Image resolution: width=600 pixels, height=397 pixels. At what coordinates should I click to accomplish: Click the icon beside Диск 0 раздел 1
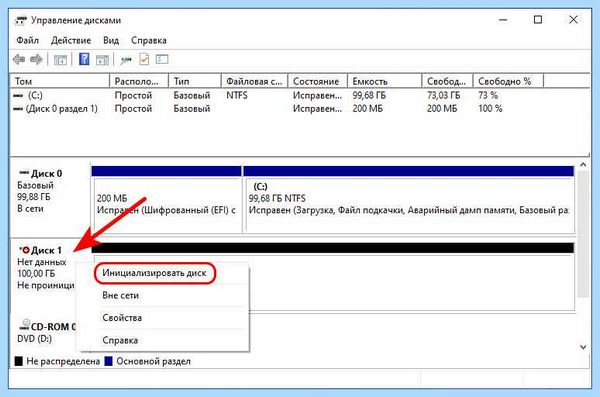18,109
